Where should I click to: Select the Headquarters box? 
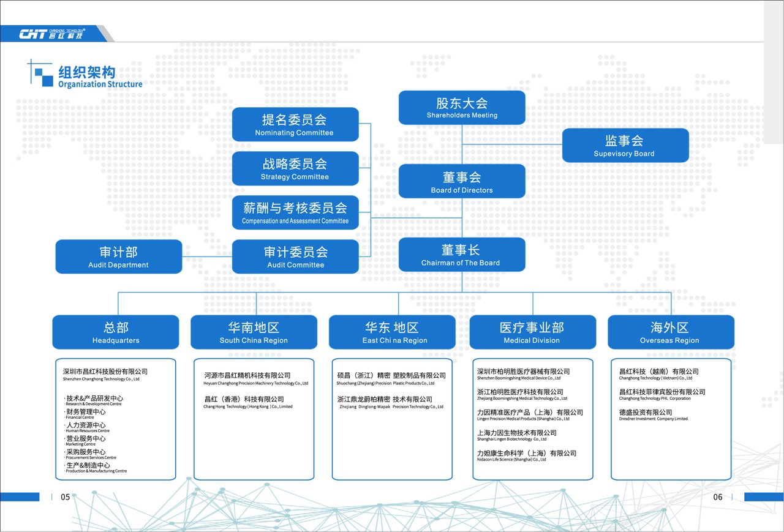tap(116, 332)
